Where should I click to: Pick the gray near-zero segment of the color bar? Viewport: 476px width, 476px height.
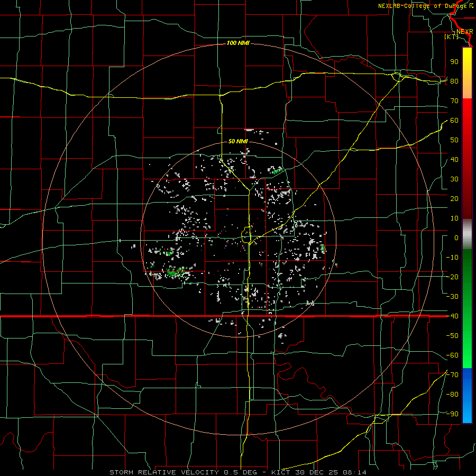[467, 234]
